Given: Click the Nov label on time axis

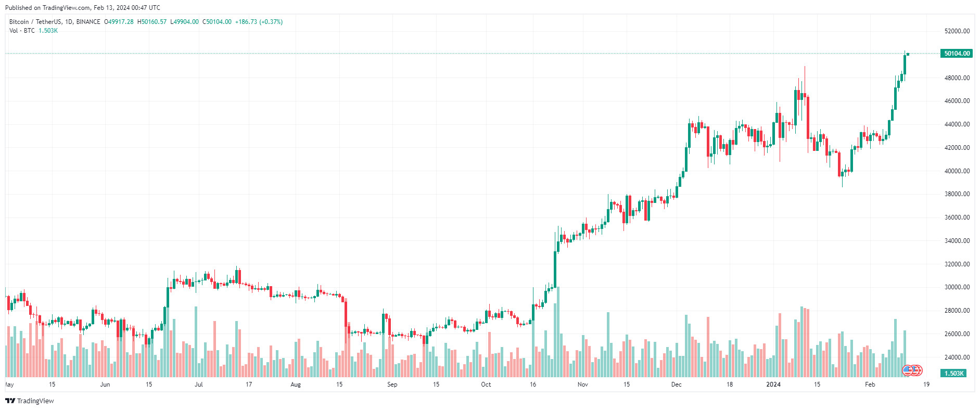Looking at the screenshot, I should [x=583, y=385].
